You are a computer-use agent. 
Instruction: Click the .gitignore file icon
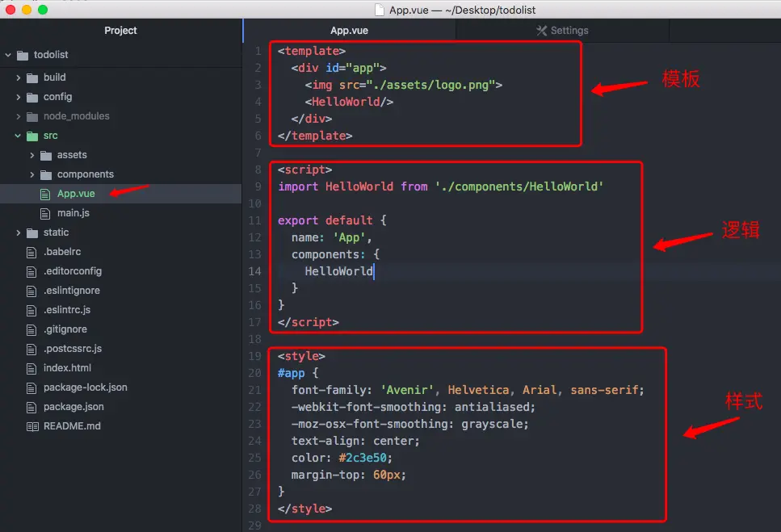31,330
